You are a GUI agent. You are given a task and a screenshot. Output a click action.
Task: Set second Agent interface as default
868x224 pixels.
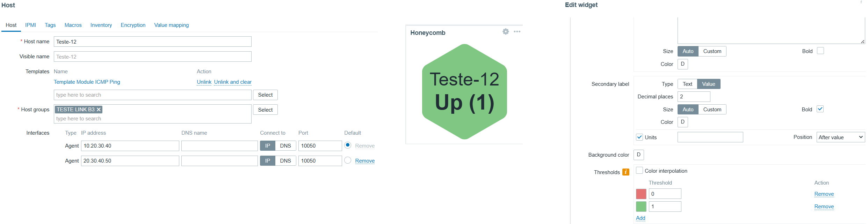[348, 160]
